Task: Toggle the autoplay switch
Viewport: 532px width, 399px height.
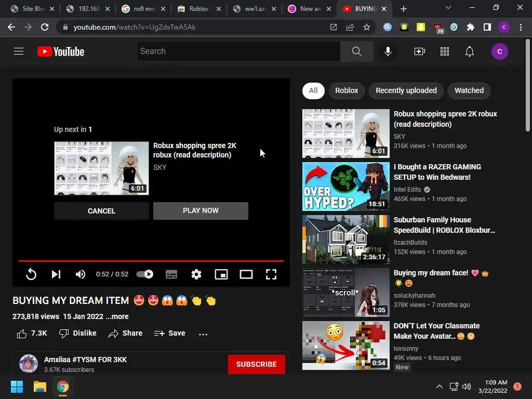Action: coord(145,274)
